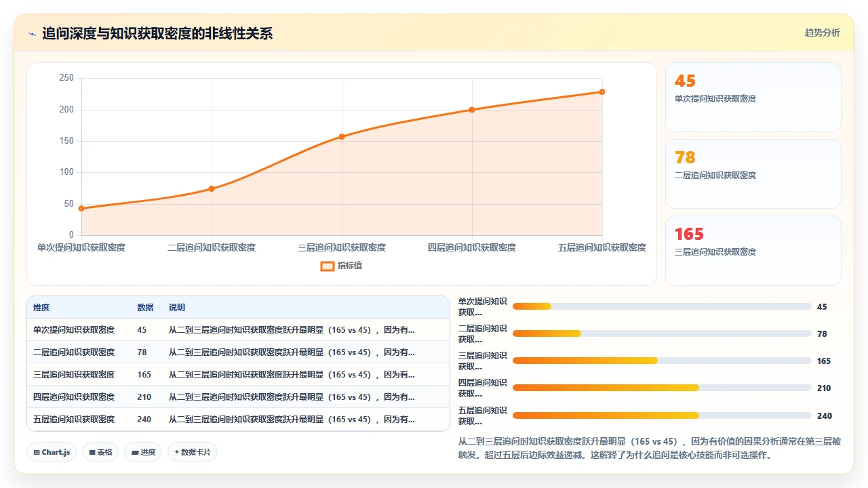Viewport: 868px width, 488px height.
Task: Open the card showing value 45
Action: tap(753, 97)
